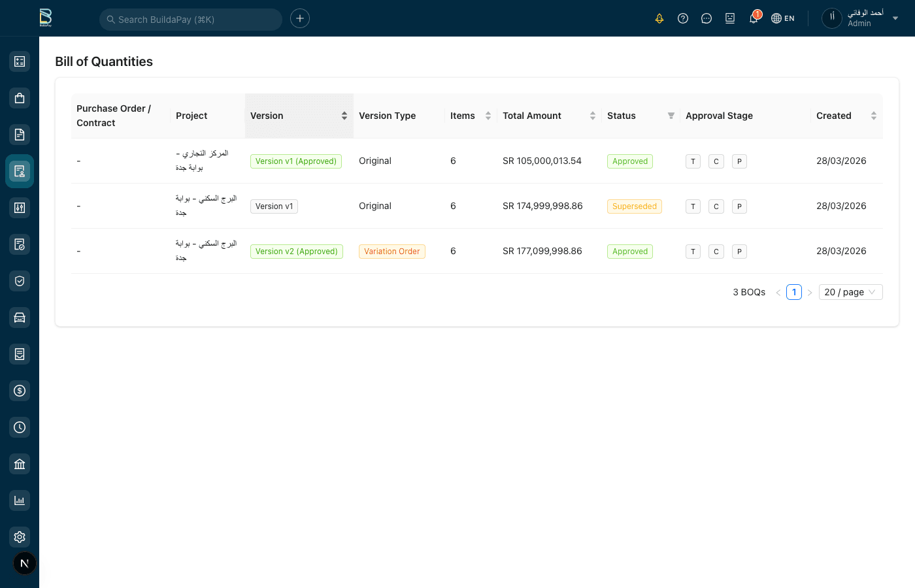
Task: Switch language using the EN selector
Action: point(783,18)
